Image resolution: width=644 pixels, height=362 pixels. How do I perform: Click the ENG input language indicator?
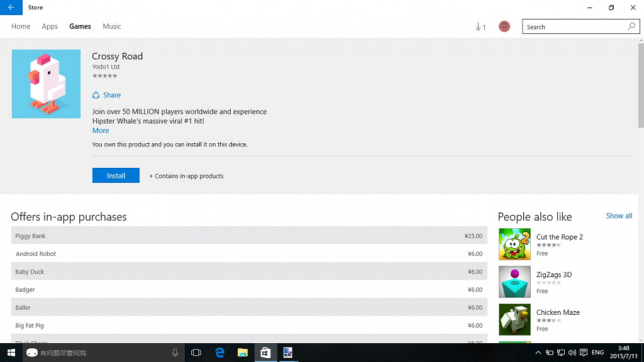pos(597,353)
